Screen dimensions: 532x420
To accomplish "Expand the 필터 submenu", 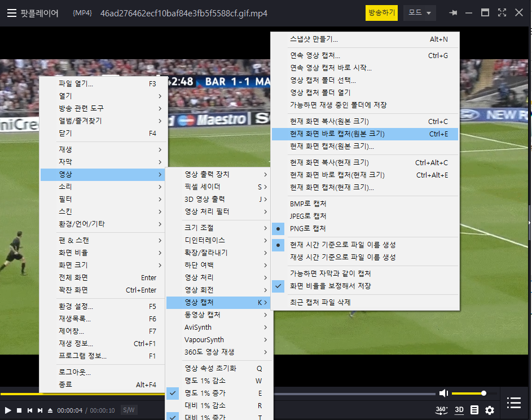I will tap(103, 200).
